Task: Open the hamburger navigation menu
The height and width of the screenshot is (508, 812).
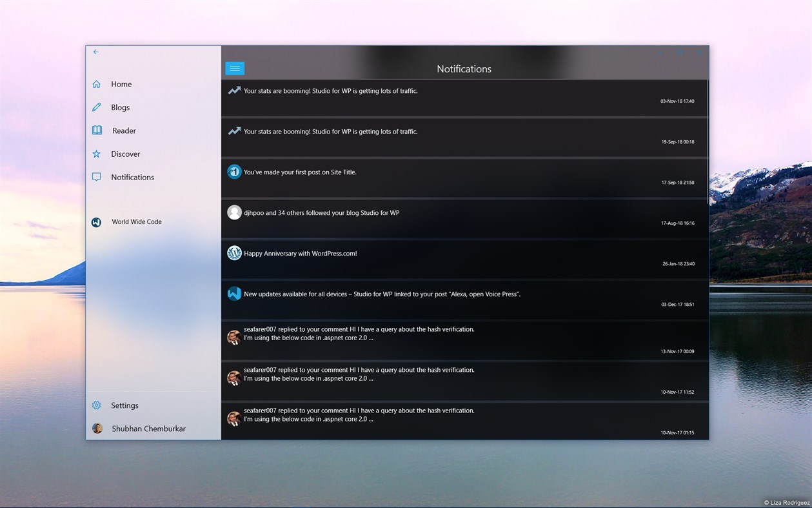Action: (x=234, y=68)
